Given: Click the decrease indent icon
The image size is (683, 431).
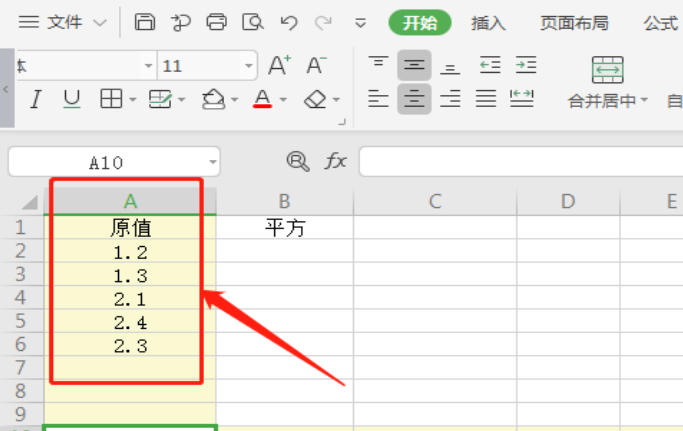Looking at the screenshot, I should [x=490, y=65].
